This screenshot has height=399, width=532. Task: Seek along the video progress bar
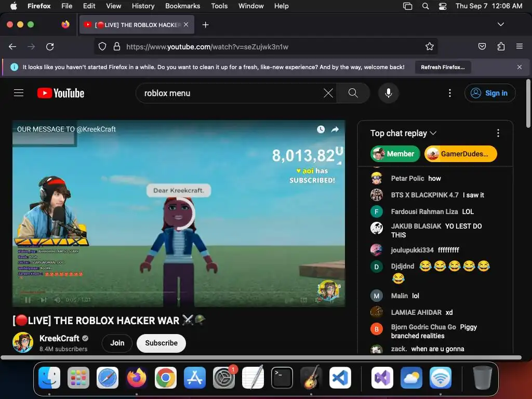tap(179, 292)
